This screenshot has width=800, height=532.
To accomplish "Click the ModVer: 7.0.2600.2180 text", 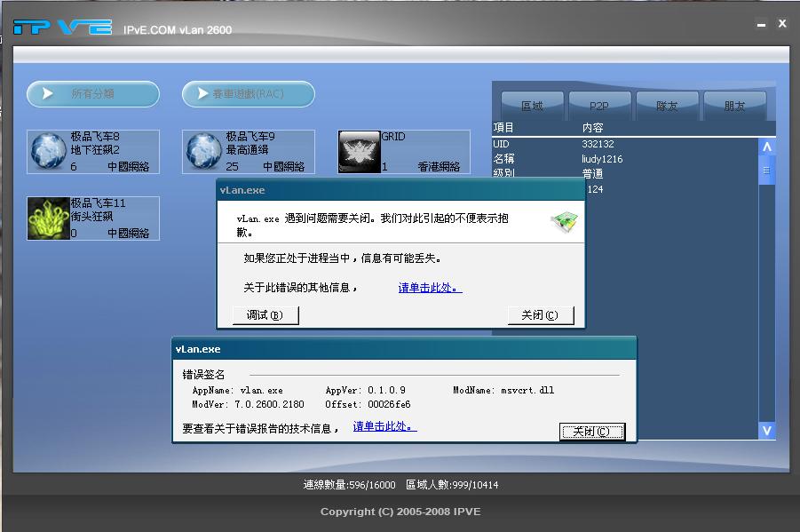I will (248, 404).
